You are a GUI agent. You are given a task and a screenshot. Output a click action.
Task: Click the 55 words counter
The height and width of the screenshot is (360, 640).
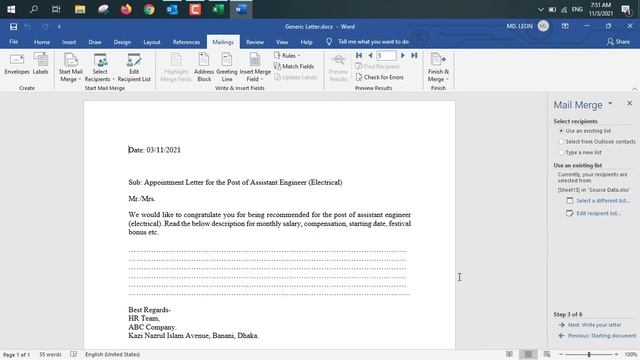pyautogui.click(x=50, y=354)
